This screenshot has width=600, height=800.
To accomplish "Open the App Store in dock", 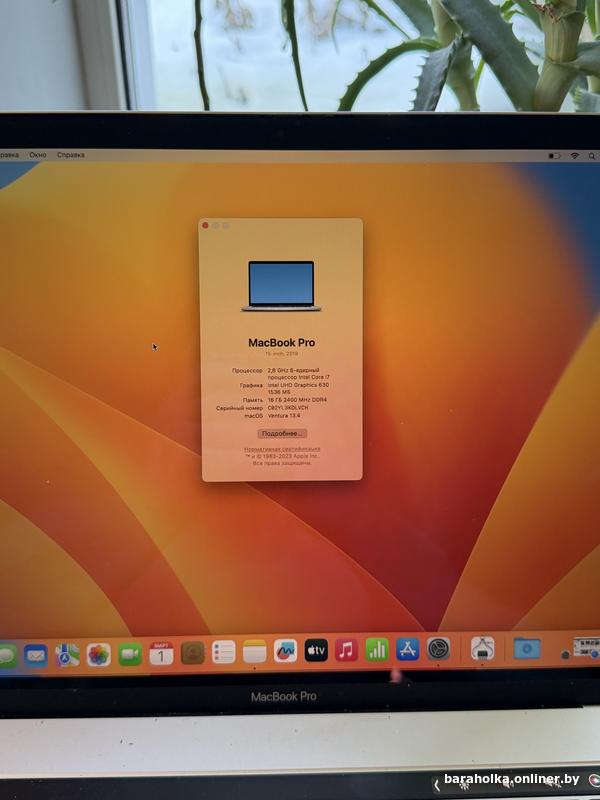I will (408, 649).
